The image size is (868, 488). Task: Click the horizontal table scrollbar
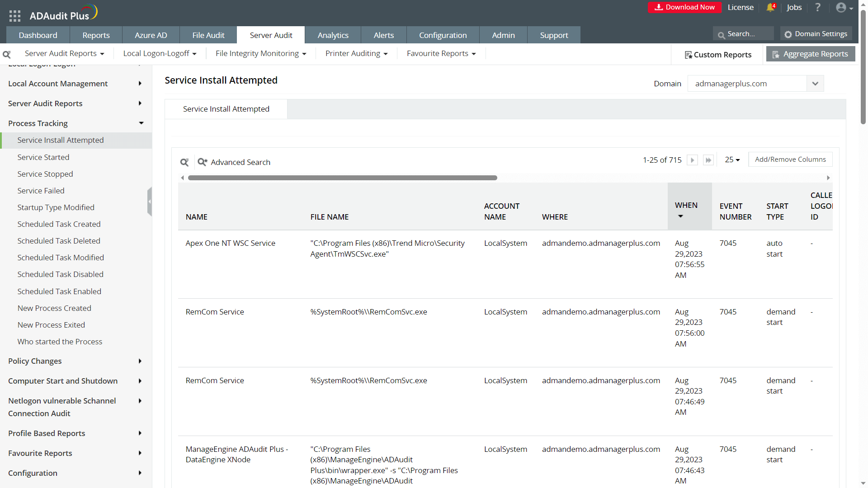(342, 178)
